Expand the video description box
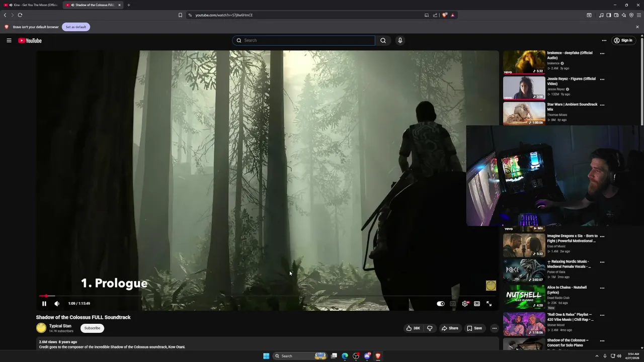This screenshot has height=362, width=644. 267,344
